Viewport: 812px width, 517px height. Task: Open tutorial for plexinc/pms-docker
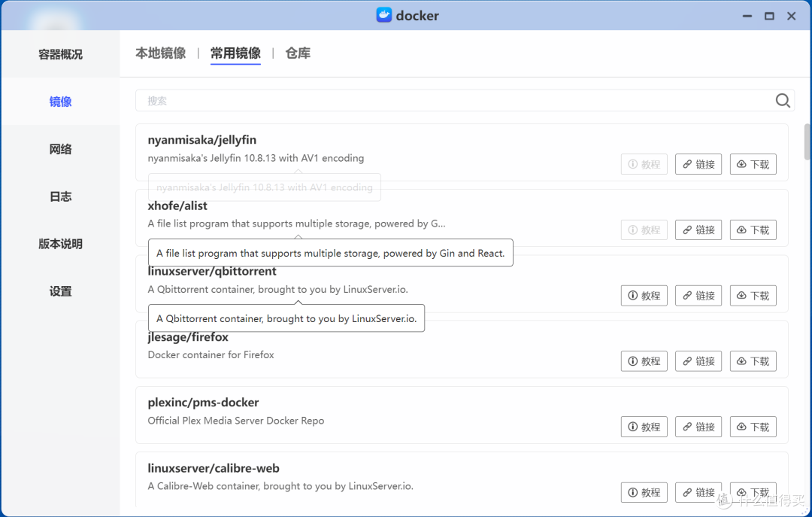click(644, 427)
